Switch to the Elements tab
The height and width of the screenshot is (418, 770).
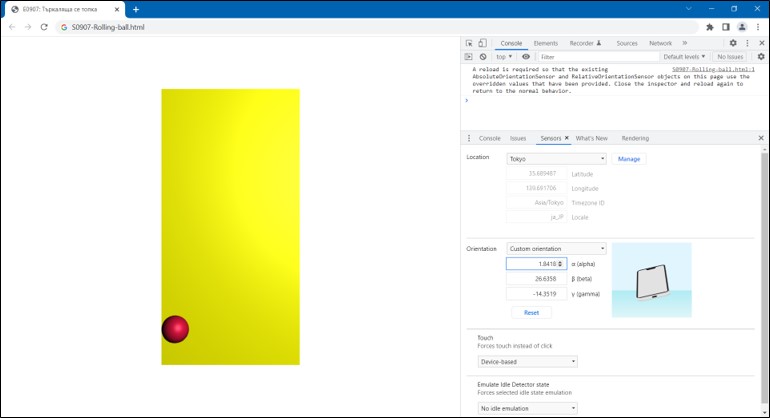tap(545, 44)
